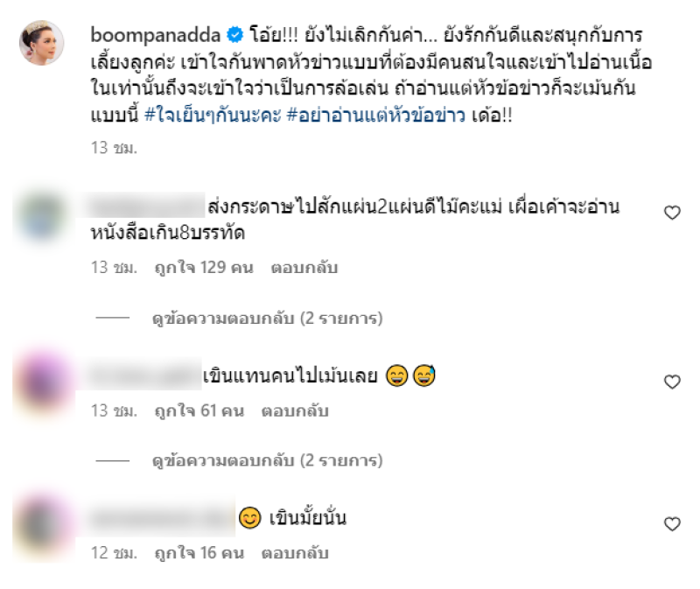
Task: Click the blurred username of the first commenter
Action: pyautogui.click(x=146, y=207)
